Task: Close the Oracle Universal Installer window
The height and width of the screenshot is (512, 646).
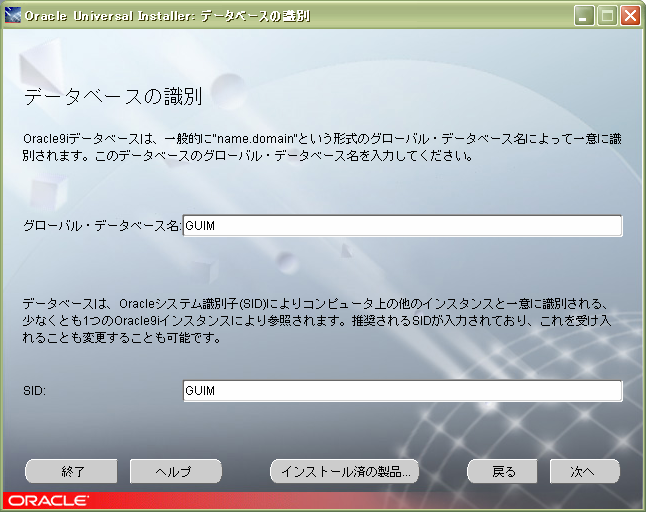Action: (630, 16)
